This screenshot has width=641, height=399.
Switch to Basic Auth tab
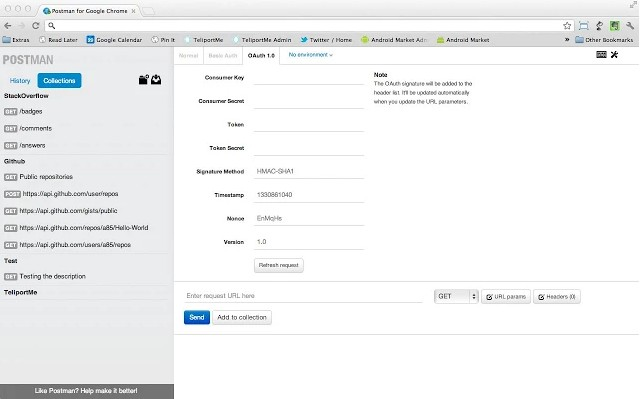pos(223,56)
